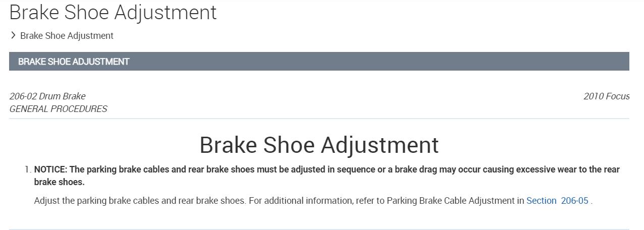
Task: Click the bold word NOTICE
Action: (49, 169)
